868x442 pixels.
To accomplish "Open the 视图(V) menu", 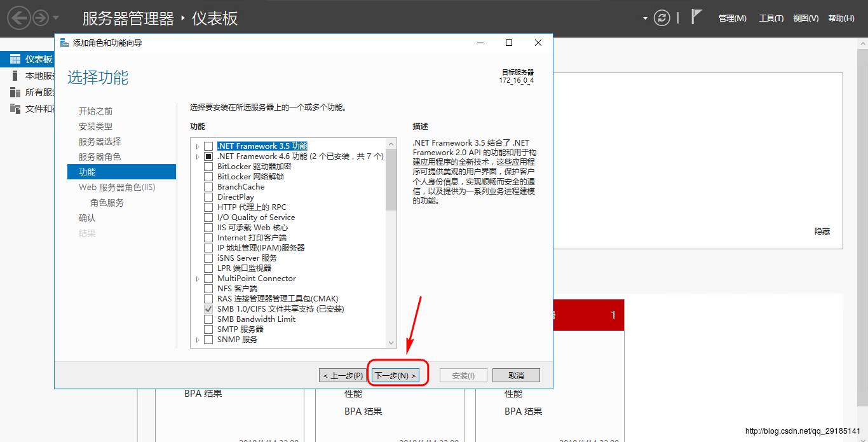I will (x=806, y=18).
